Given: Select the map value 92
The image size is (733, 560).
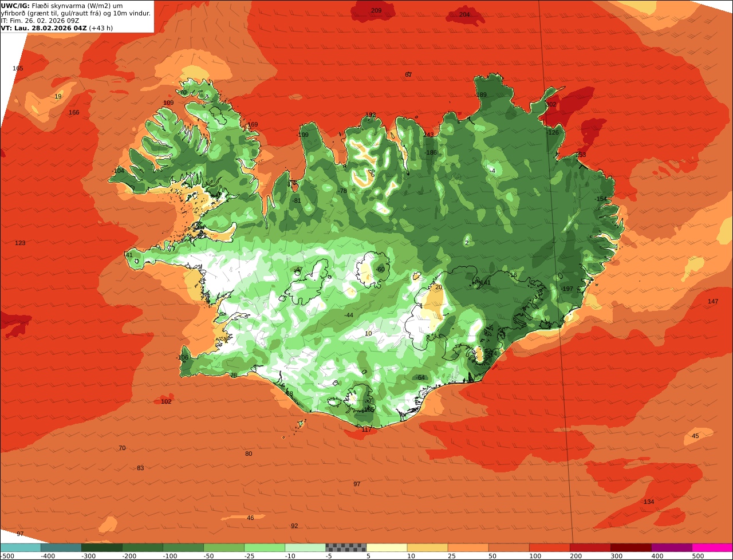Looking at the screenshot, I should coord(294,526).
